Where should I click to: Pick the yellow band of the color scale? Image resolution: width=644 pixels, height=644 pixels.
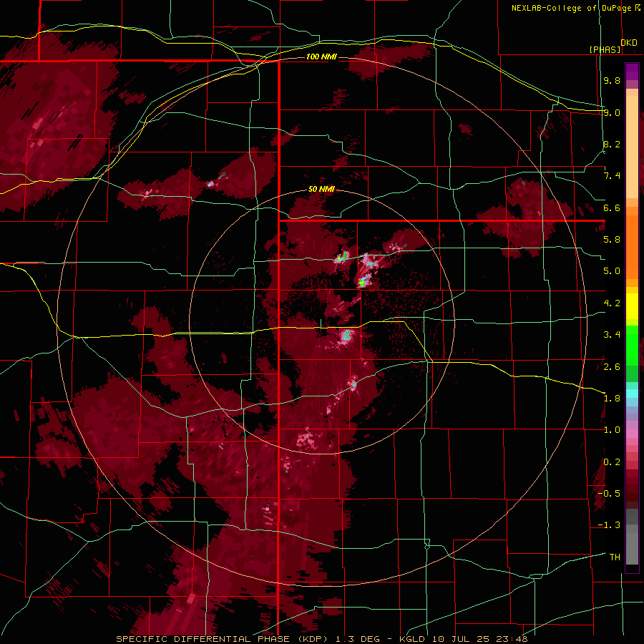coord(632,306)
